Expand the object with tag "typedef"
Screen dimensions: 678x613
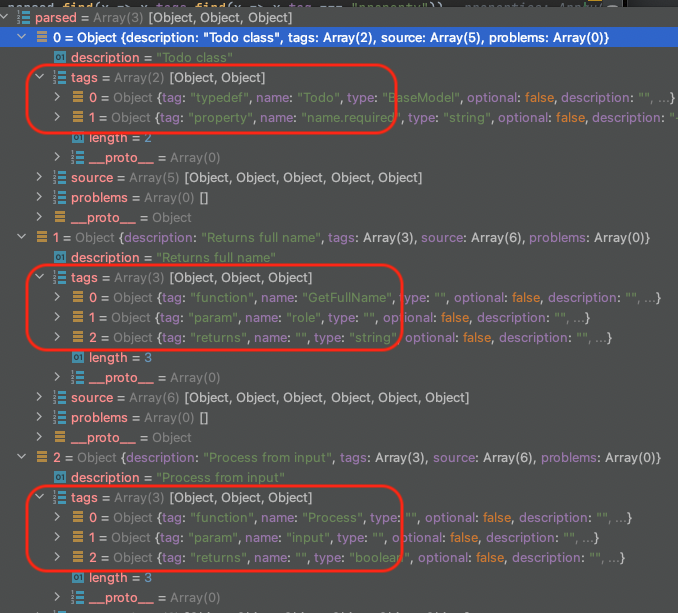point(57,97)
